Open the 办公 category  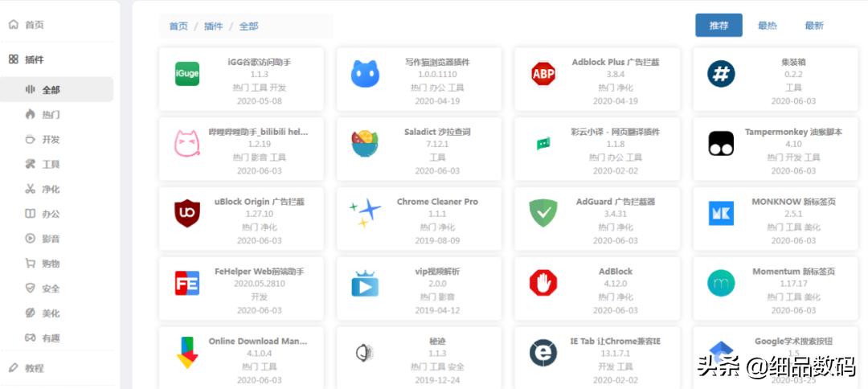point(51,214)
